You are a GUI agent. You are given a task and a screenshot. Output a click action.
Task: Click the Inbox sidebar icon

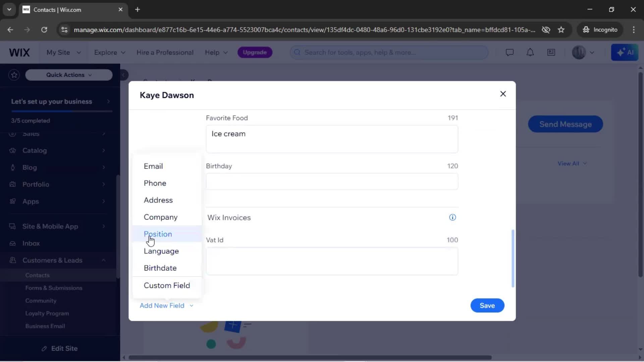pos(13,243)
